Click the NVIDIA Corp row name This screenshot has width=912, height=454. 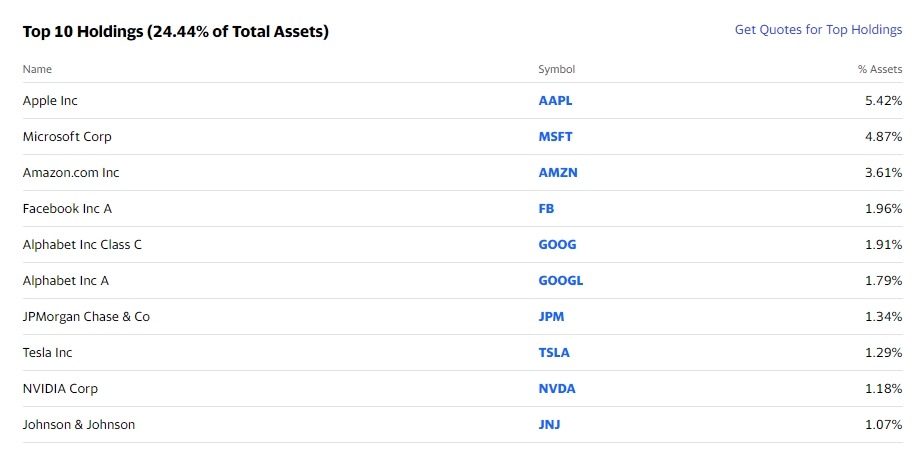tap(60, 389)
